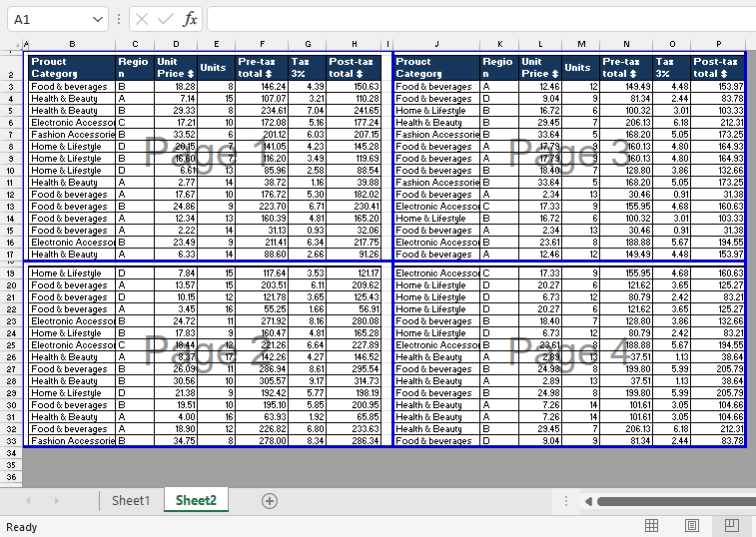756x537 pixels.
Task: Click Electronic Accessories cell in row 6, column B
Action: [72, 123]
